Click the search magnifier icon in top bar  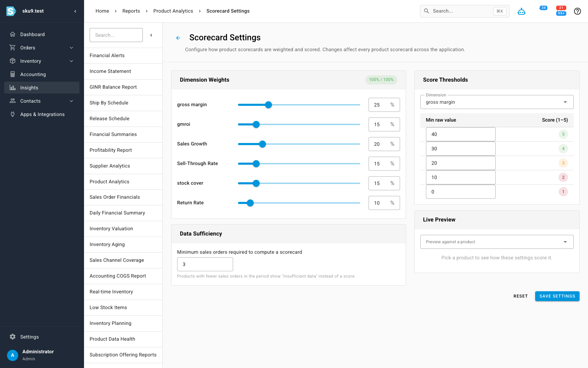coord(426,11)
